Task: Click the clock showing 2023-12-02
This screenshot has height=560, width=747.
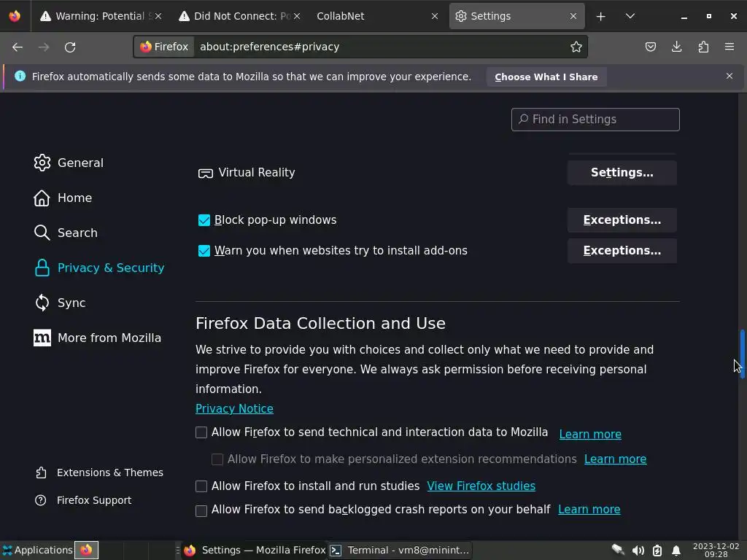Action: pos(716,550)
